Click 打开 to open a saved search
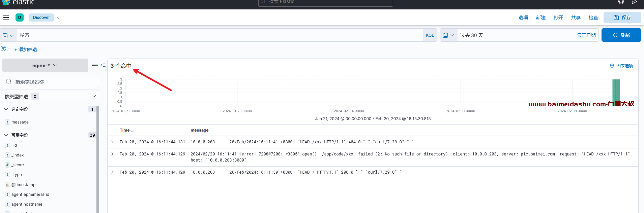Screen dimensions: 644x213 (x=558, y=17)
